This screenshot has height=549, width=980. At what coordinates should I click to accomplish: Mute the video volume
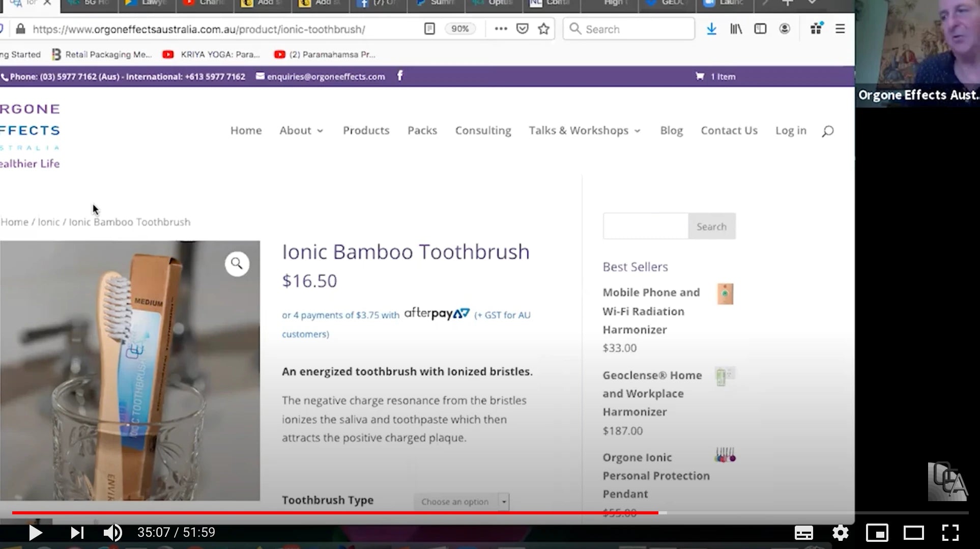(x=112, y=533)
